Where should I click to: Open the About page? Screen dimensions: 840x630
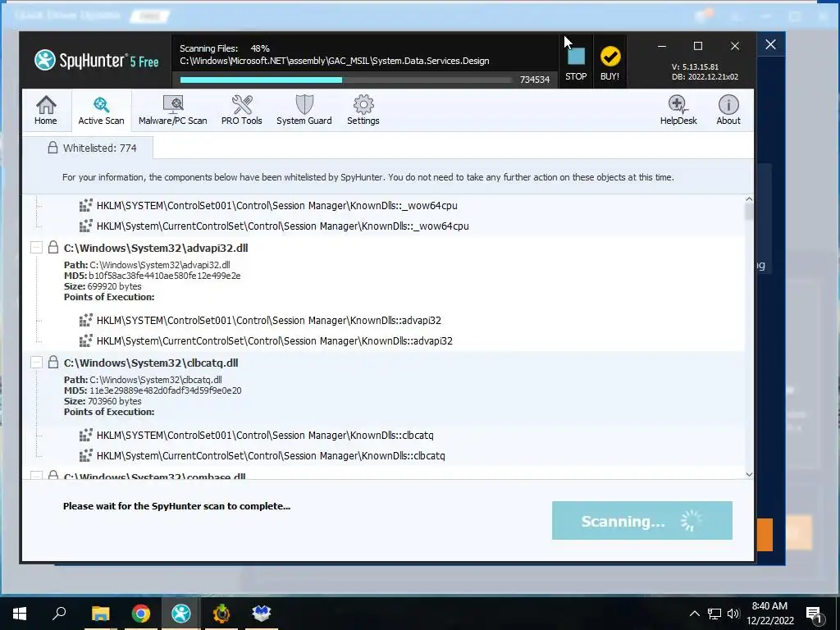[x=728, y=111]
